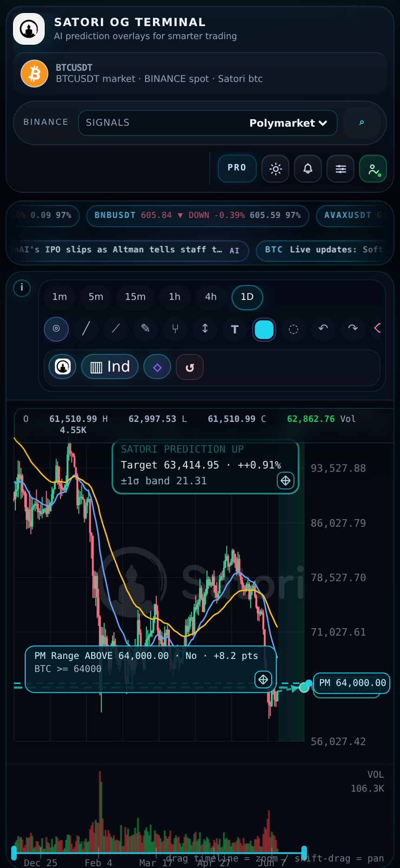Undo the last drawing action

coord(323,329)
